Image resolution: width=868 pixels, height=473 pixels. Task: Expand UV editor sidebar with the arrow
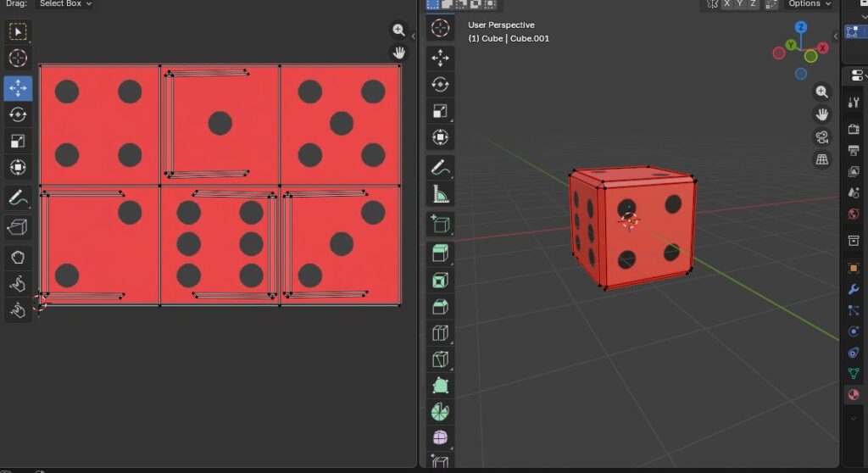coord(413,37)
